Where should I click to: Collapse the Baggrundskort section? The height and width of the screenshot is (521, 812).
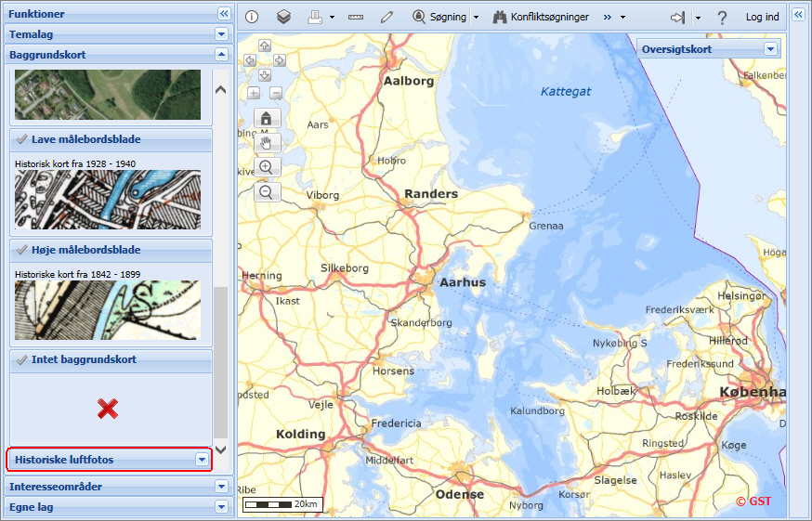tap(222, 55)
